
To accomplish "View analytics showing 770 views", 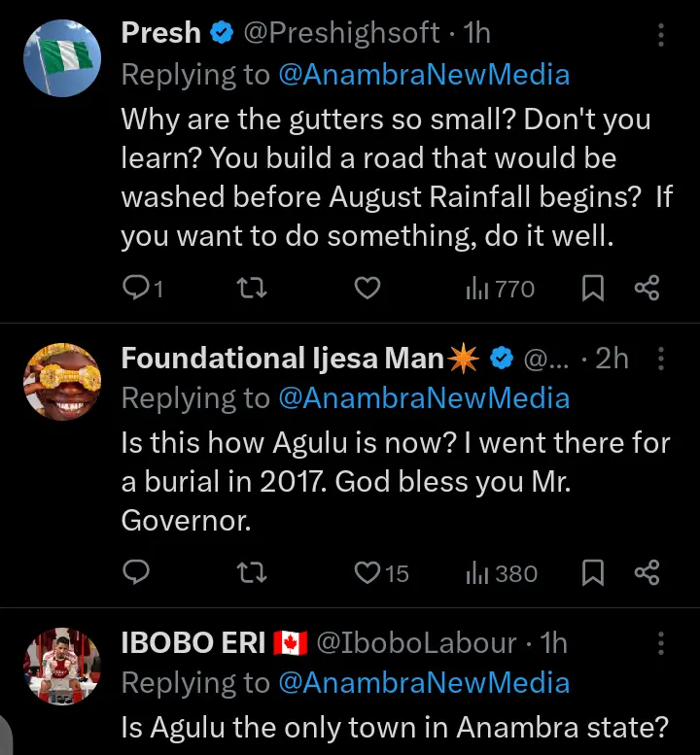I will click(x=501, y=288).
